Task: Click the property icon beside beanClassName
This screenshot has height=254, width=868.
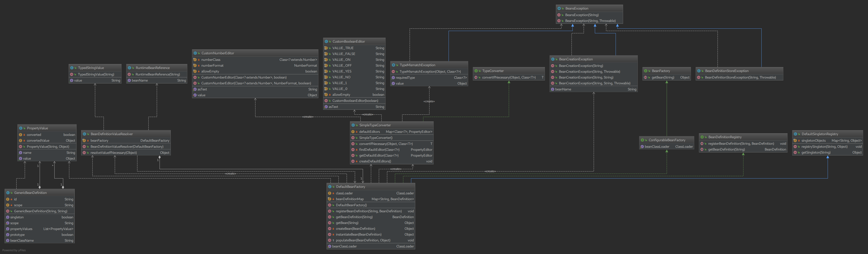Action: point(7,240)
